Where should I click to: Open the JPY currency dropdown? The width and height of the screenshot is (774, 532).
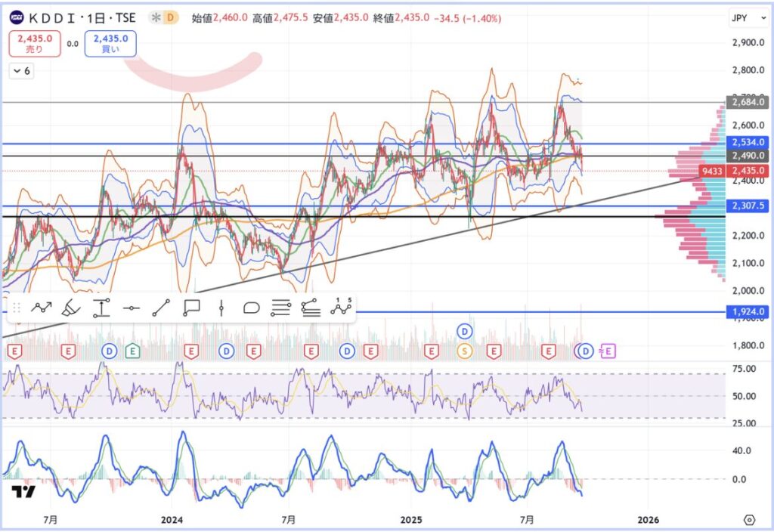741,17
